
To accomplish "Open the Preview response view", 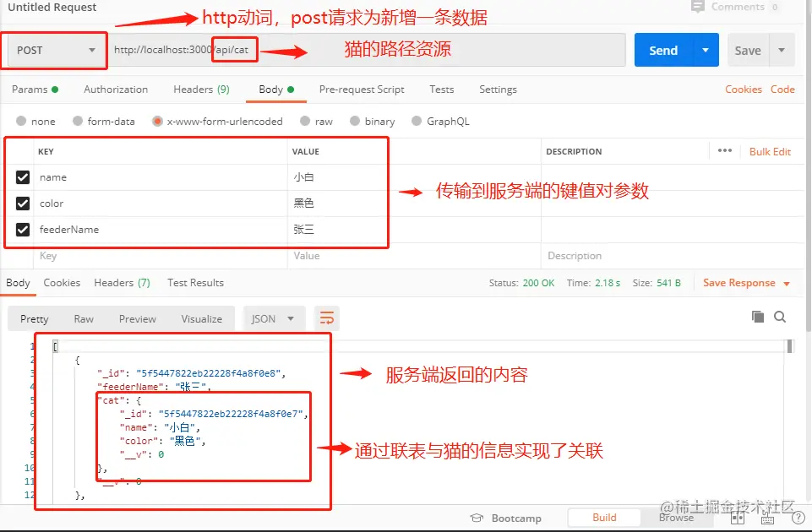I will [137, 318].
